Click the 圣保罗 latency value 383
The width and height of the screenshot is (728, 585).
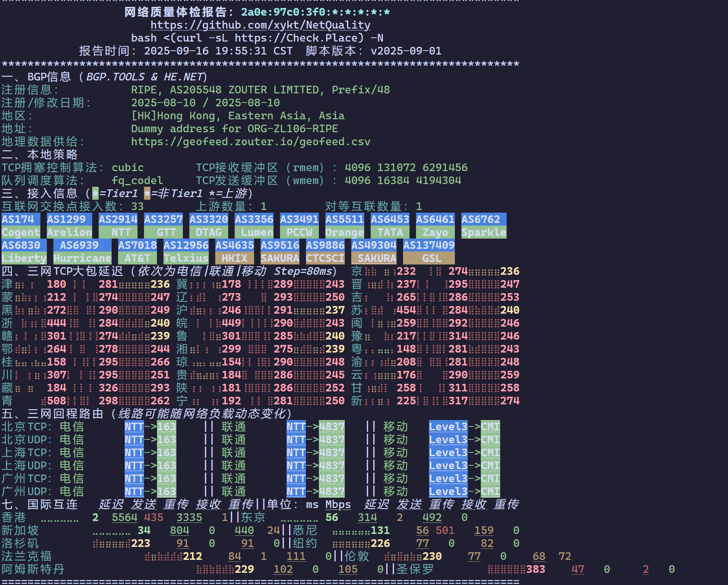pos(535,569)
